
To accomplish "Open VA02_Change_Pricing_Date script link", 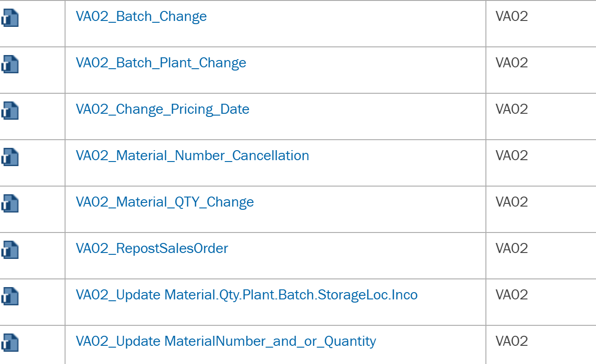I will coord(162,110).
